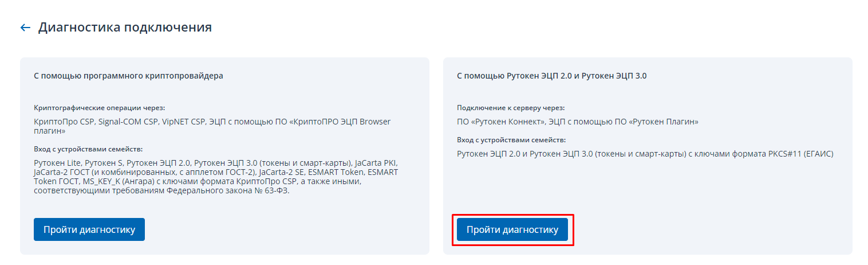Click the «Подключение к серверу через:» label
Image resolution: width=868 pixels, height=265 pixels.
pos(511,108)
